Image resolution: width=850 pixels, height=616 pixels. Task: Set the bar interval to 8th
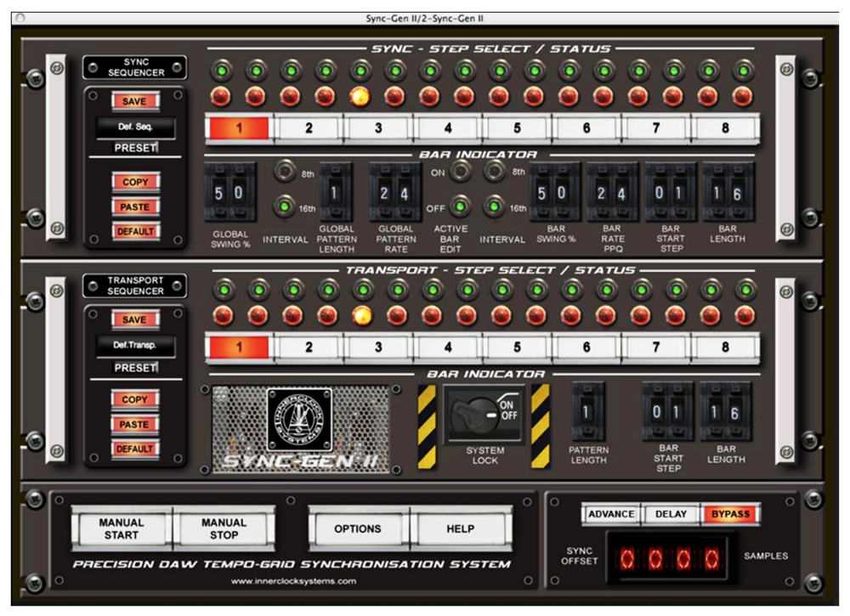[494, 171]
